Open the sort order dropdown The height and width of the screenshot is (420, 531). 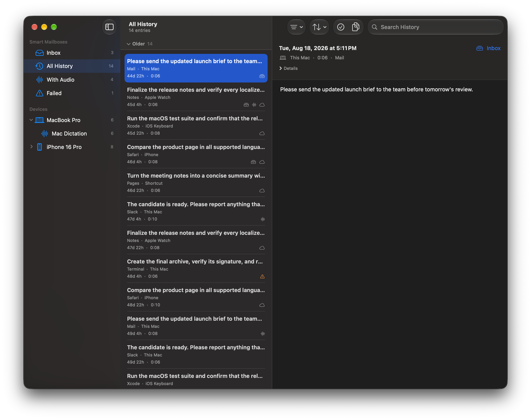pyautogui.click(x=319, y=27)
